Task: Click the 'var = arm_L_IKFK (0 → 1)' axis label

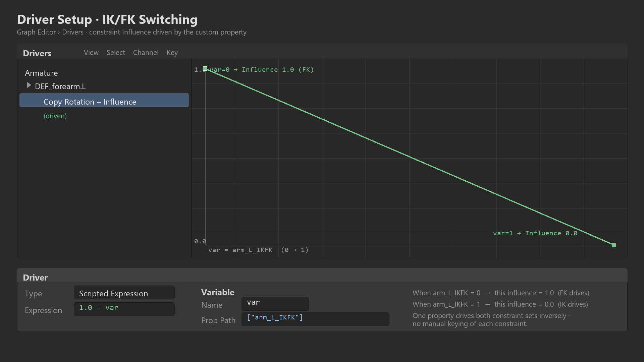Action: 258,250
